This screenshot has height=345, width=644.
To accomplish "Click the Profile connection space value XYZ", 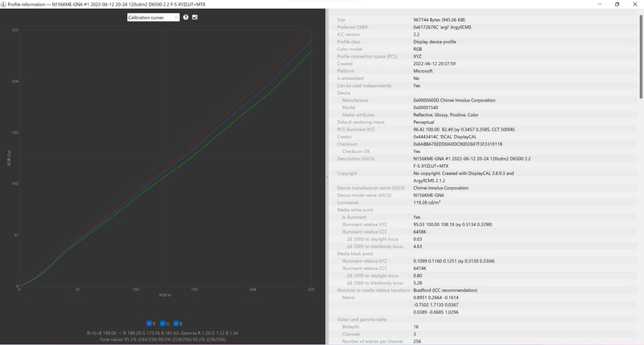I will (417, 56).
